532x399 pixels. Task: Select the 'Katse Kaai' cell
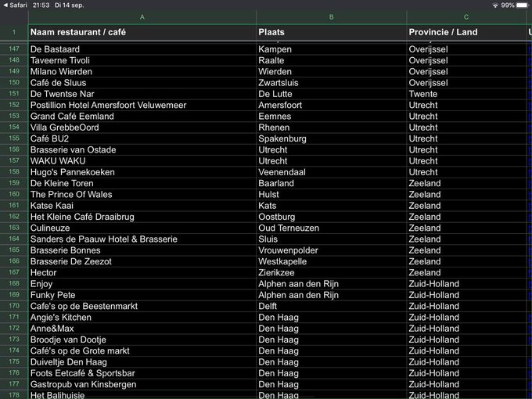click(142, 206)
